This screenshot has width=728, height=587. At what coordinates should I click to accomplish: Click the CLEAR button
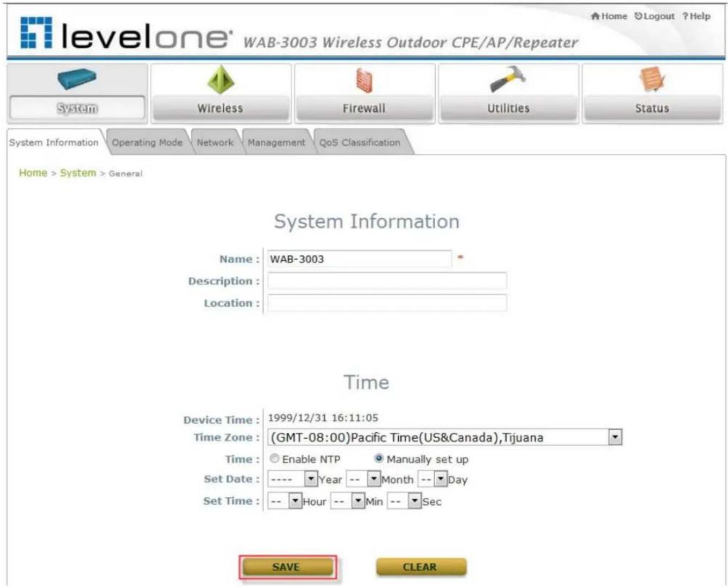click(421, 567)
